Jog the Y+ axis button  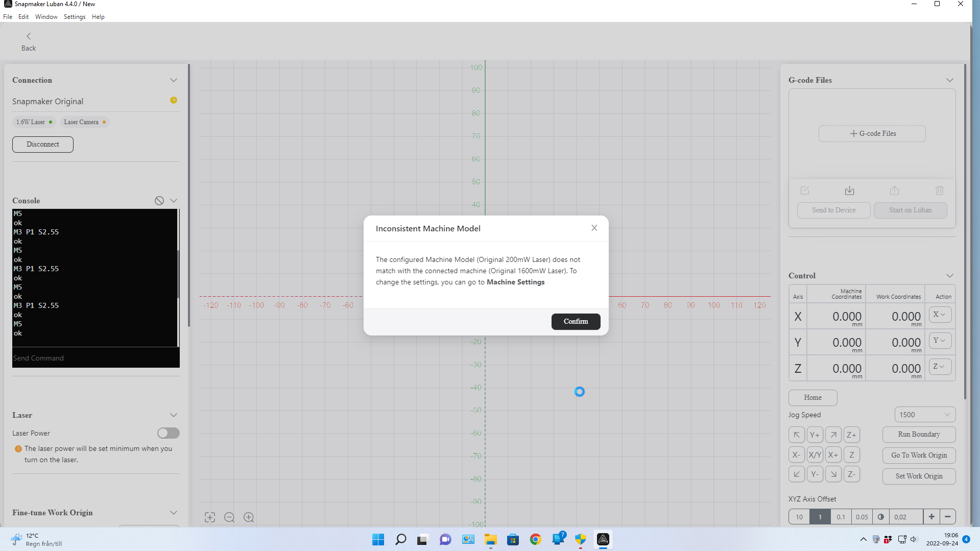815,435
